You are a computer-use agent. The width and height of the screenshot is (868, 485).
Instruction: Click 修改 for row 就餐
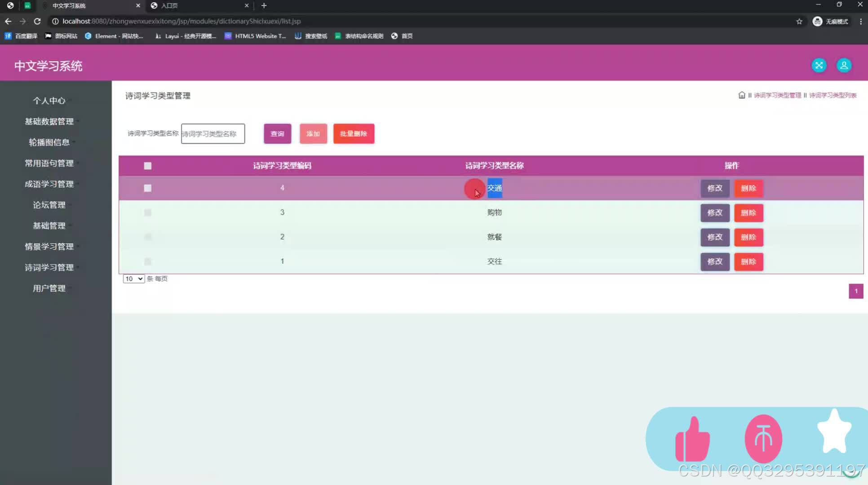click(x=715, y=237)
